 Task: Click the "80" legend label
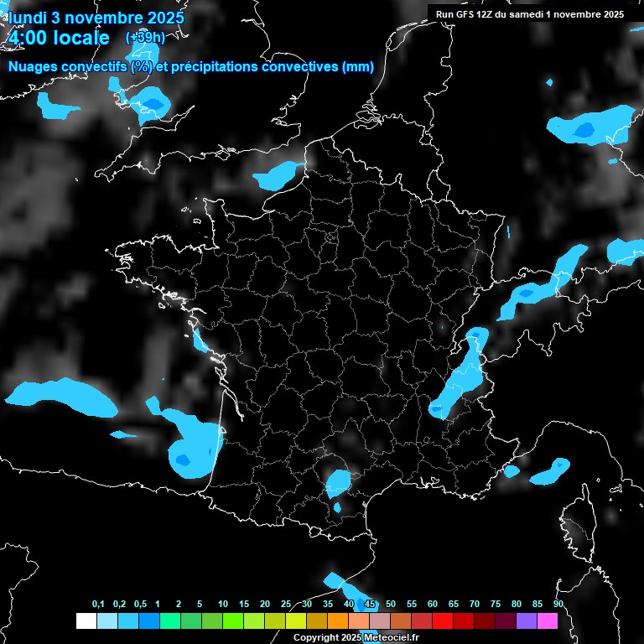tap(517, 604)
